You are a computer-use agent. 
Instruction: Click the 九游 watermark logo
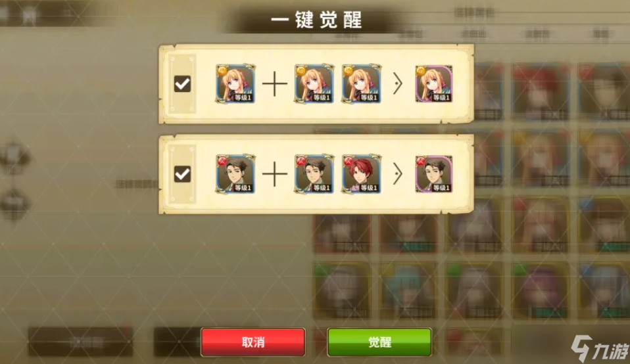tap(600, 348)
